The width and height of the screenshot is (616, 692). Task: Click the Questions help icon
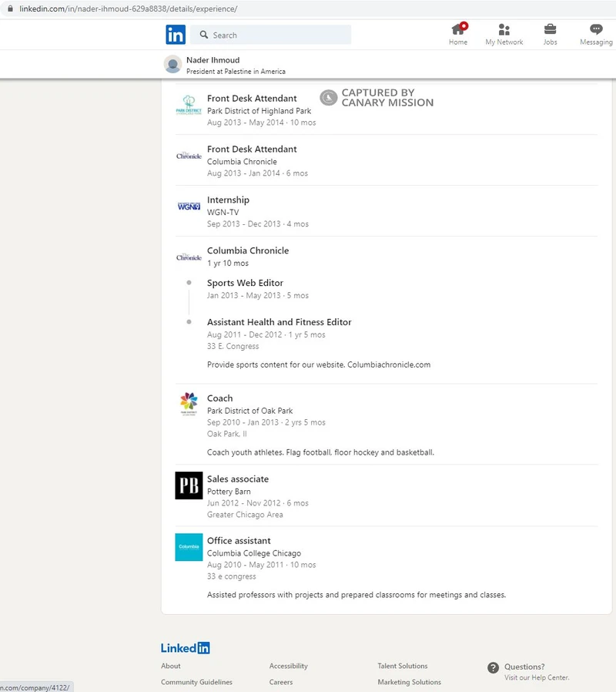click(x=493, y=668)
